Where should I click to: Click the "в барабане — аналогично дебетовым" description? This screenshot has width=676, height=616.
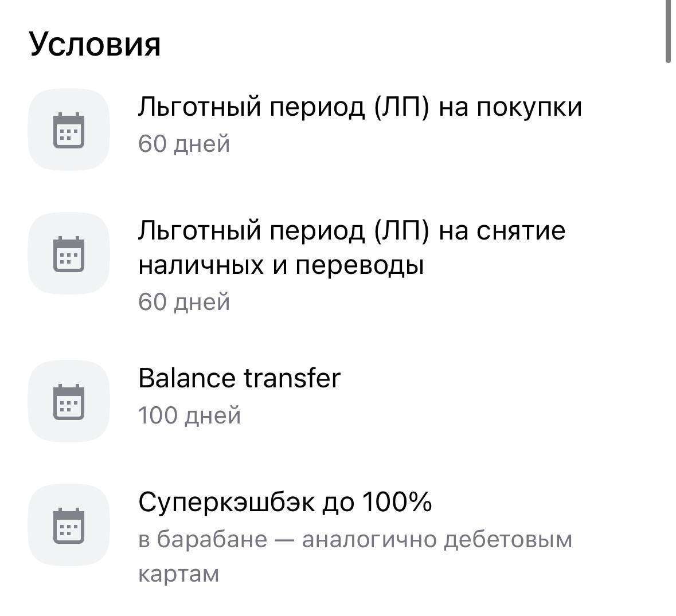[x=355, y=540]
